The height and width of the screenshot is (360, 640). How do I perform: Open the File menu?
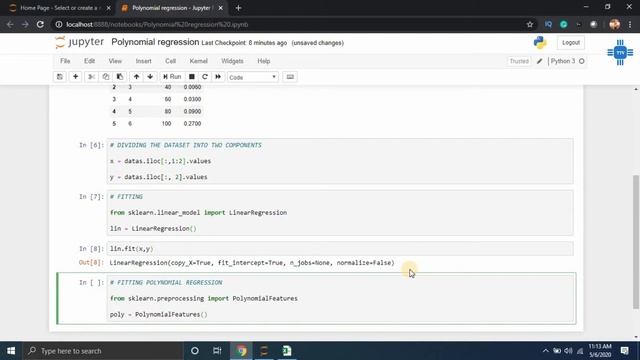[65, 61]
